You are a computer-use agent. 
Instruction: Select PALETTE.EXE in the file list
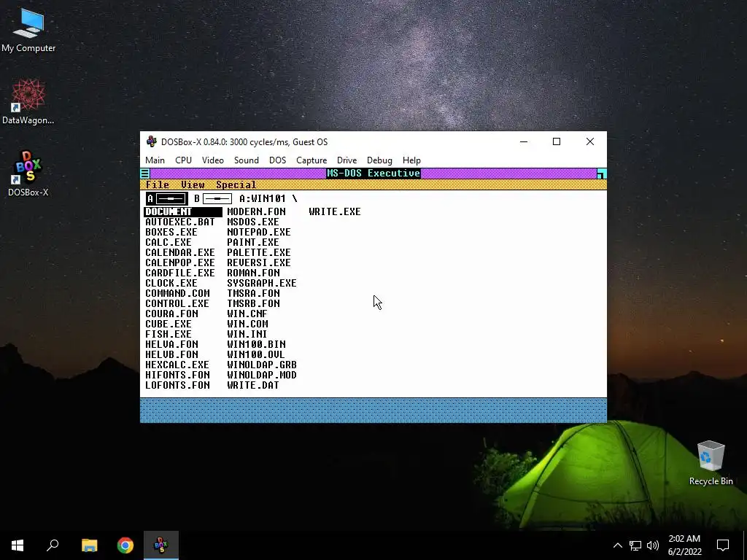(x=259, y=252)
